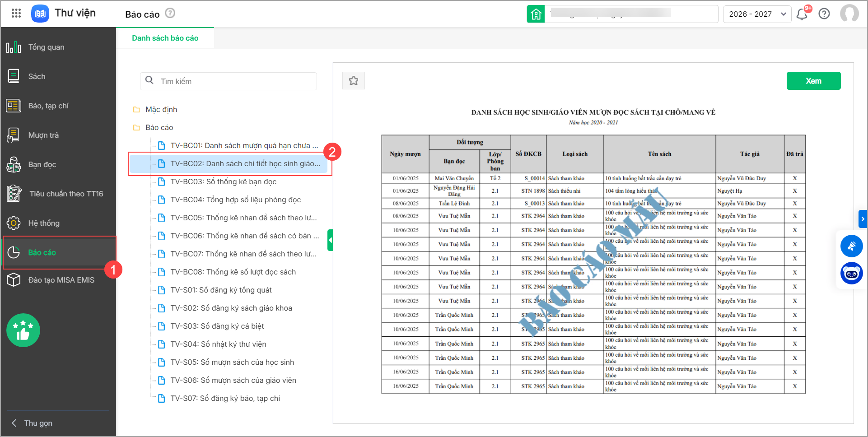Mark report as favorite with star icon
The image size is (868, 437).
pos(354,81)
